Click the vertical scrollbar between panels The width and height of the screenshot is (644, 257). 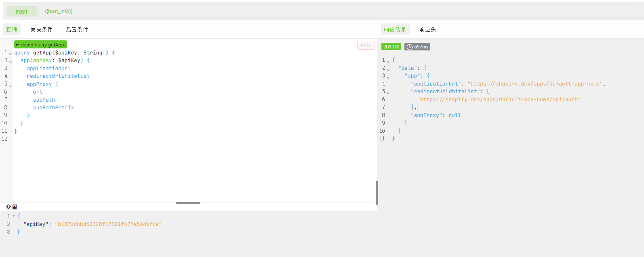[377, 193]
